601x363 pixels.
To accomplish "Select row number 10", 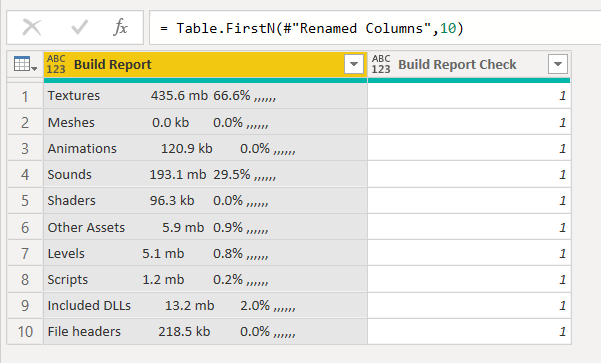I will (x=25, y=332).
